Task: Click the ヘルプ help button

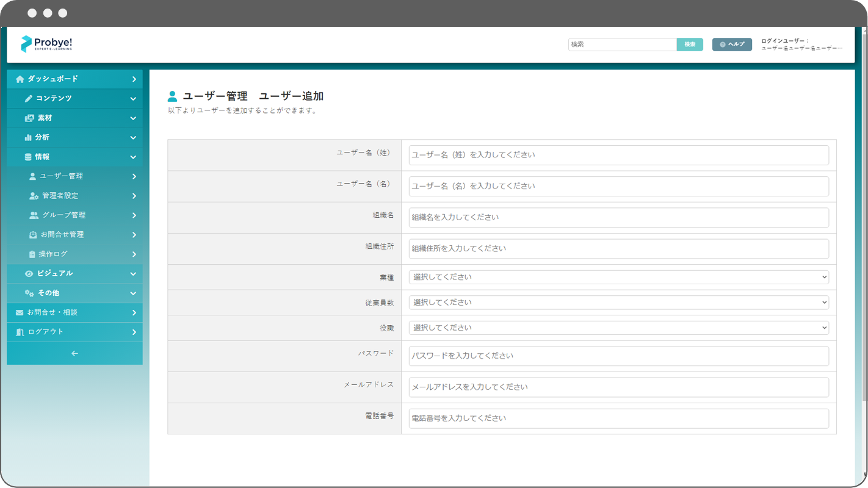Action: click(732, 45)
